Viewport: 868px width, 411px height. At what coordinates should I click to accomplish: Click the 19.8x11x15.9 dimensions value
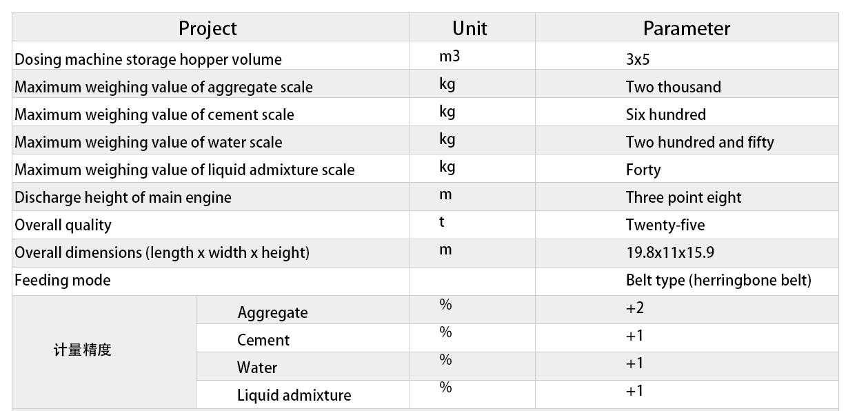click(x=670, y=252)
